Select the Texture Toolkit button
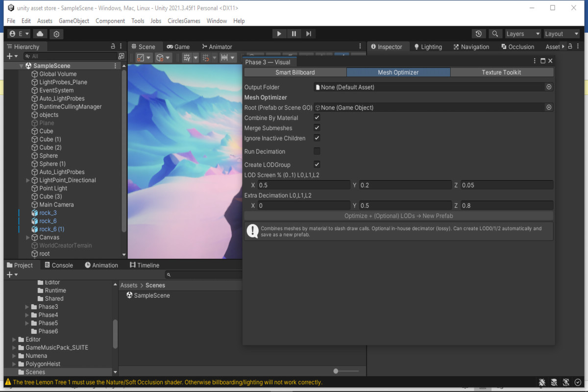 pos(502,72)
